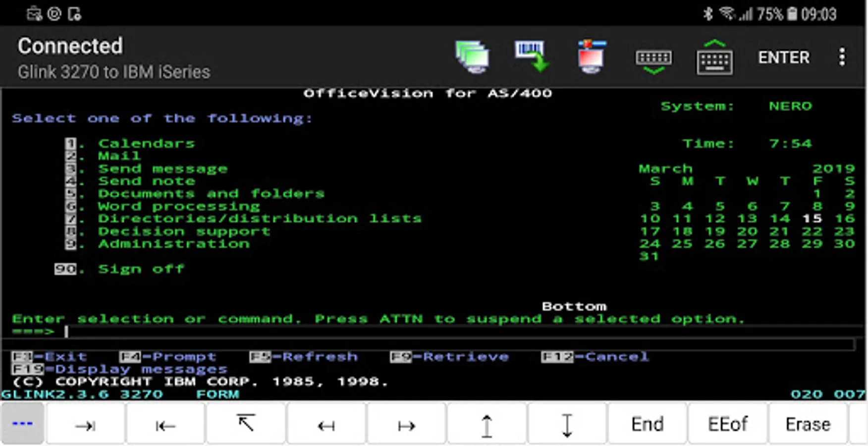Select menu option 1 Calendars

(x=130, y=144)
